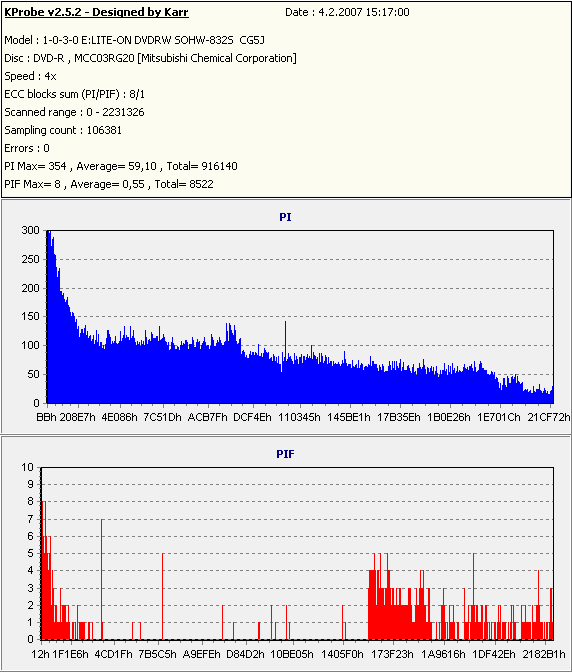Click the 'D84D2h' PIF x-axis label
The width and height of the screenshot is (572, 672).
pyautogui.click(x=246, y=654)
